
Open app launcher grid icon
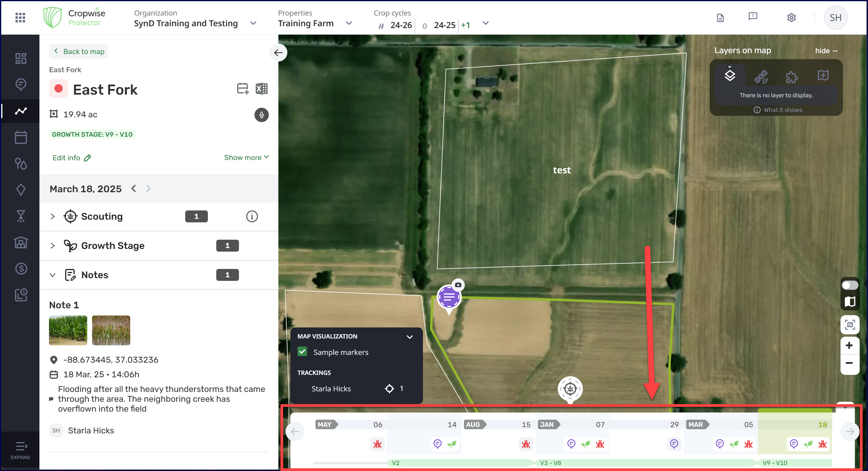[x=20, y=18]
